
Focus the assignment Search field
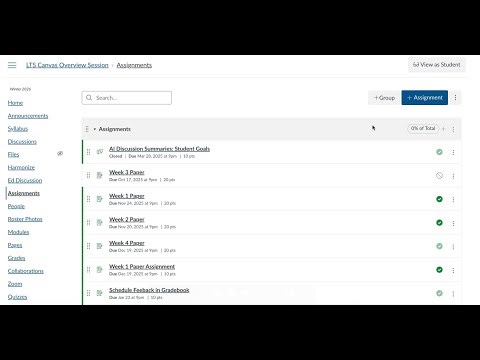(127, 98)
